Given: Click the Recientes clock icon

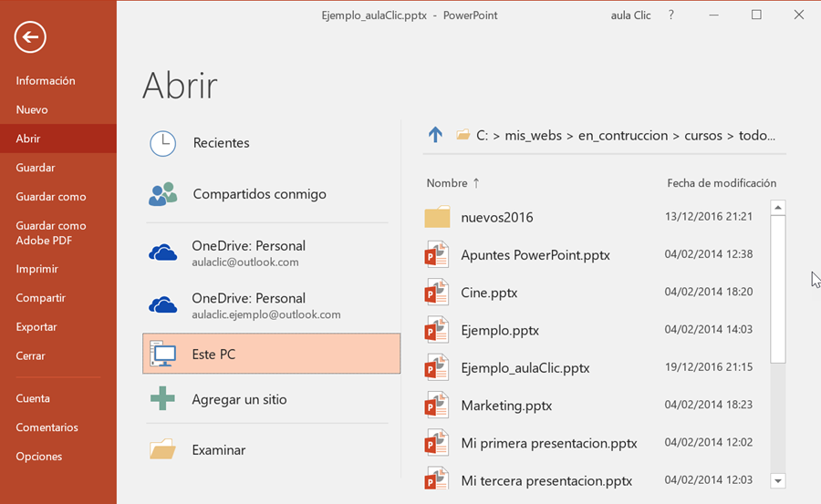Looking at the screenshot, I should tap(162, 143).
